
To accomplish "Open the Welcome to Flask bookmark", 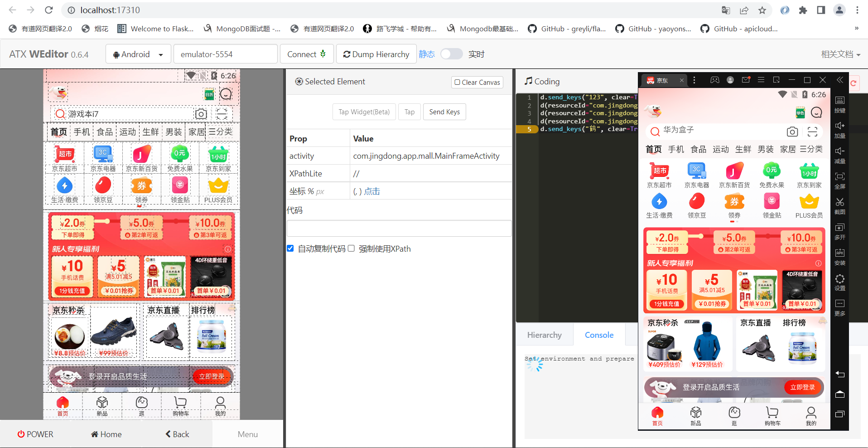I will (x=155, y=29).
